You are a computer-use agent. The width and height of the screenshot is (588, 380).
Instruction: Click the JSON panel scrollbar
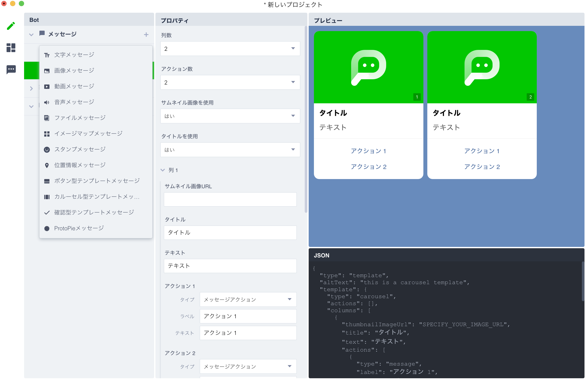[583, 281]
